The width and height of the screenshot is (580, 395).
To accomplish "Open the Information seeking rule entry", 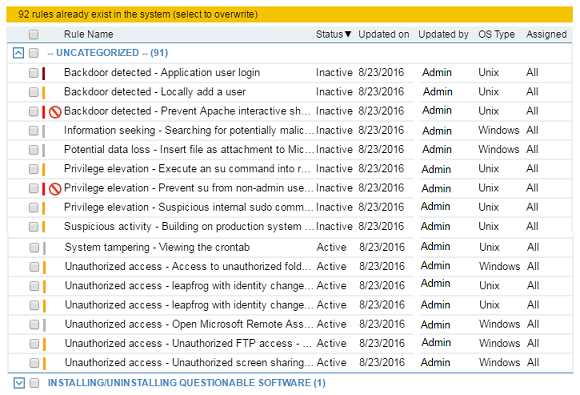I will tap(189, 131).
